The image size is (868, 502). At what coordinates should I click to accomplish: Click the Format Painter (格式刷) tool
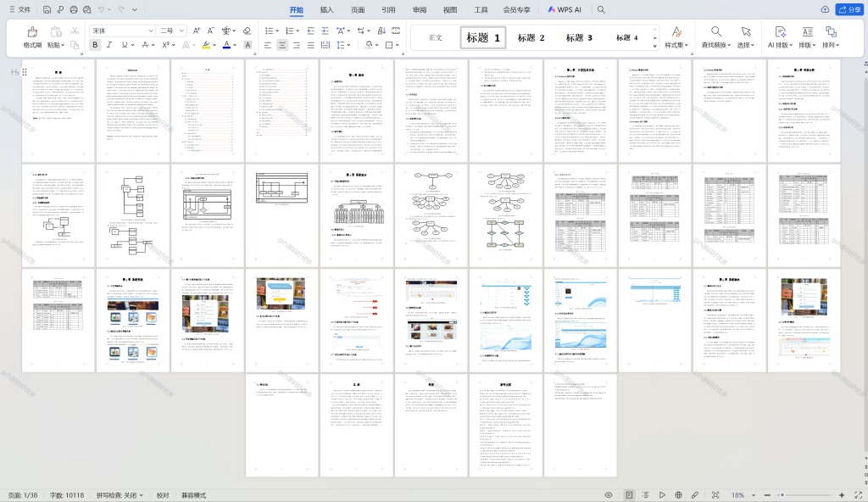tap(32, 37)
